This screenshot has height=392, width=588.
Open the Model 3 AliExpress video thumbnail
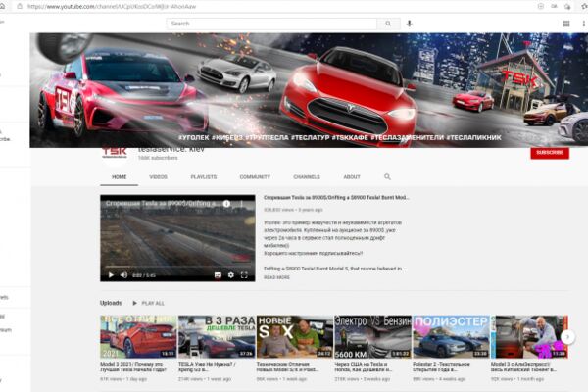pos(529,337)
